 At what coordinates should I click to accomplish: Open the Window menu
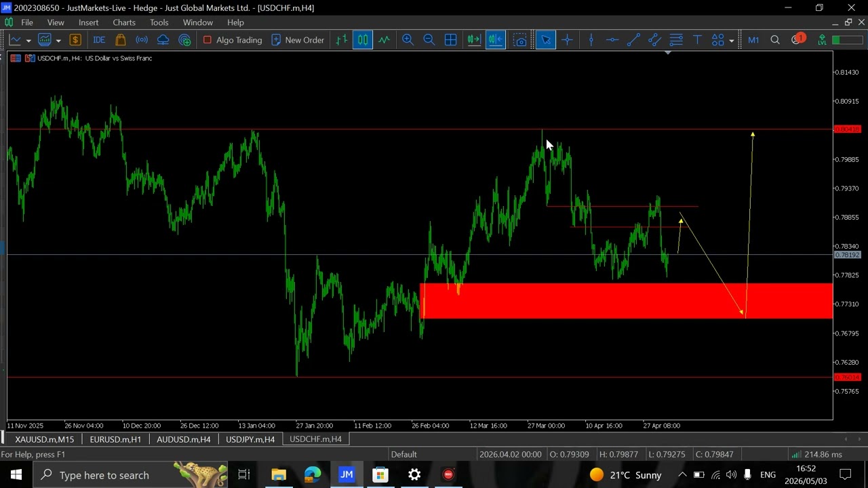point(198,22)
